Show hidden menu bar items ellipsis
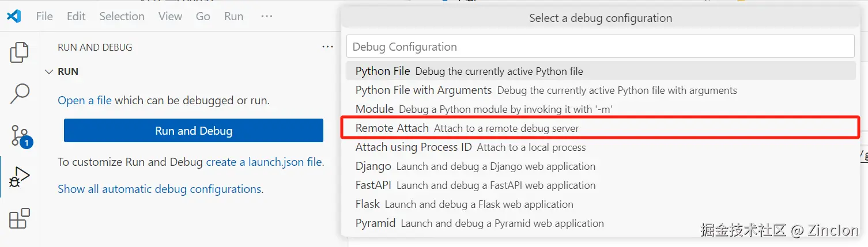The image size is (868, 247). [266, 16]
